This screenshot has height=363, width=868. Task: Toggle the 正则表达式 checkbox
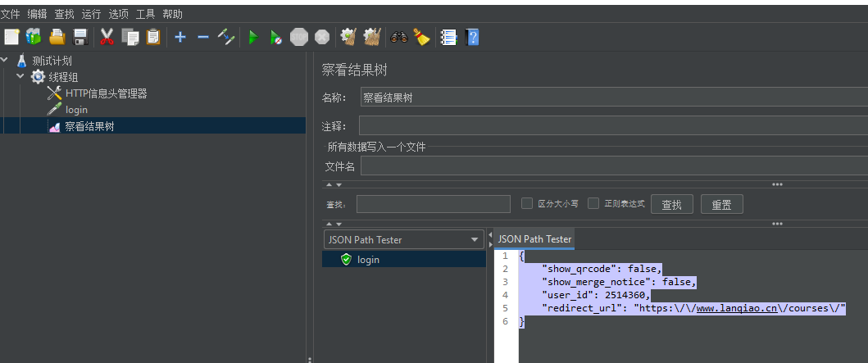[x=593, y=203]
